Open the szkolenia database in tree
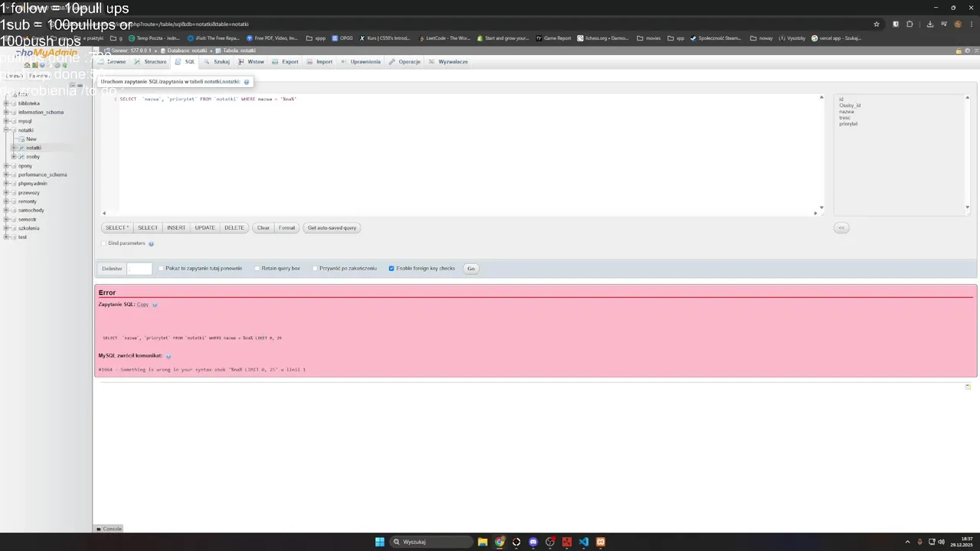 [x=29, y=228]
